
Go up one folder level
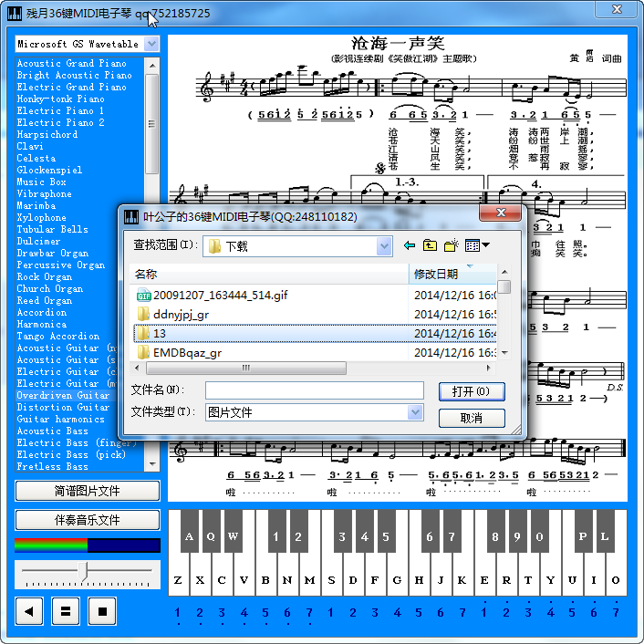[x=430, y=245]
